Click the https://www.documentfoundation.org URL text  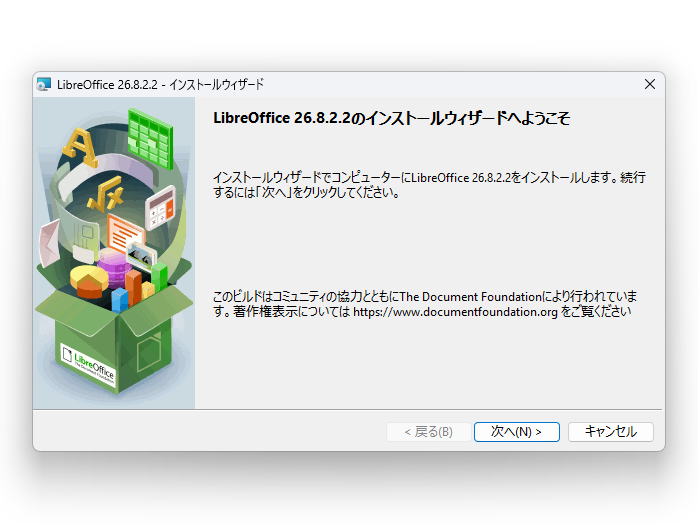[455, 312]
